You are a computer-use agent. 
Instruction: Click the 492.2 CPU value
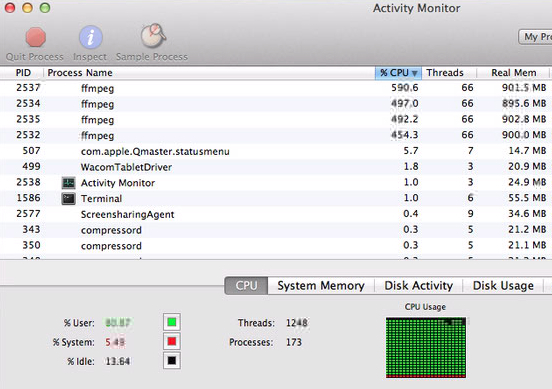(x=405, y=119)
